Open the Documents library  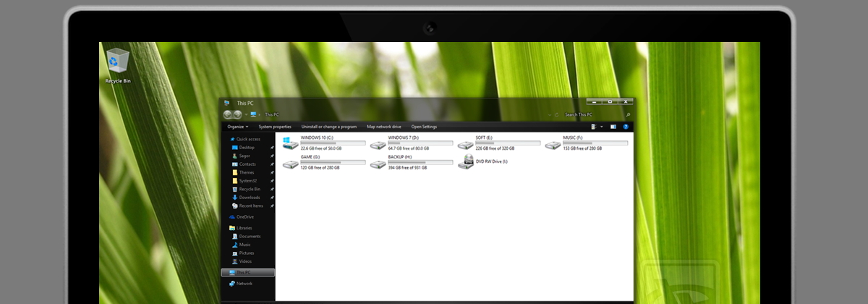coord(246,236)
